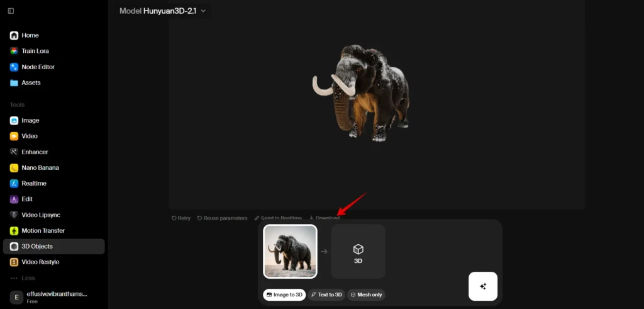The width and height of the screenshot is (644, 309).
Task: Collapse the sidebar with the panel icon
Action: point(11,11)
